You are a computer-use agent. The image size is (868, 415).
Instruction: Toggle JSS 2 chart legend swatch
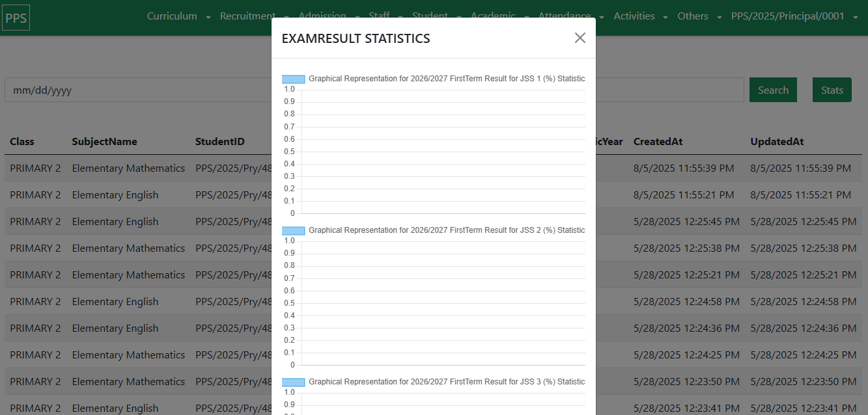pos(293,231)
